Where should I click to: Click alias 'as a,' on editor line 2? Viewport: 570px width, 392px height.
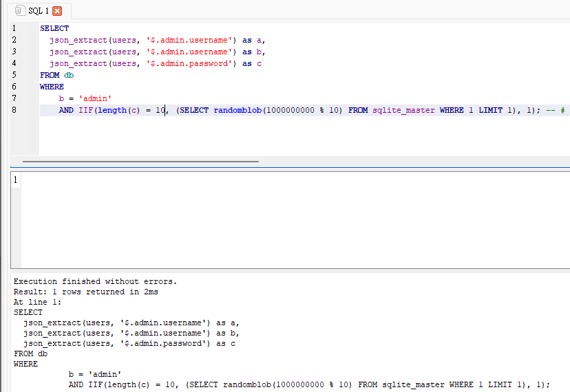pos(254,41)
